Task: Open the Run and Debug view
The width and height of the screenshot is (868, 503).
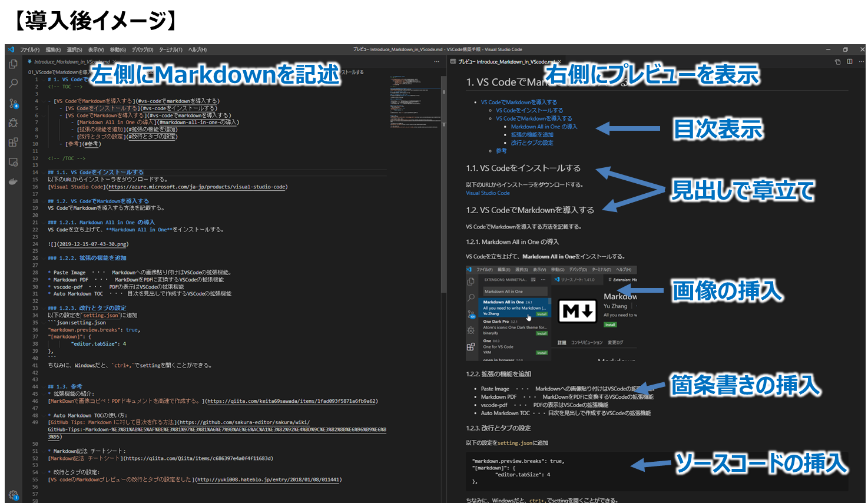Action: tap(13, 123)
